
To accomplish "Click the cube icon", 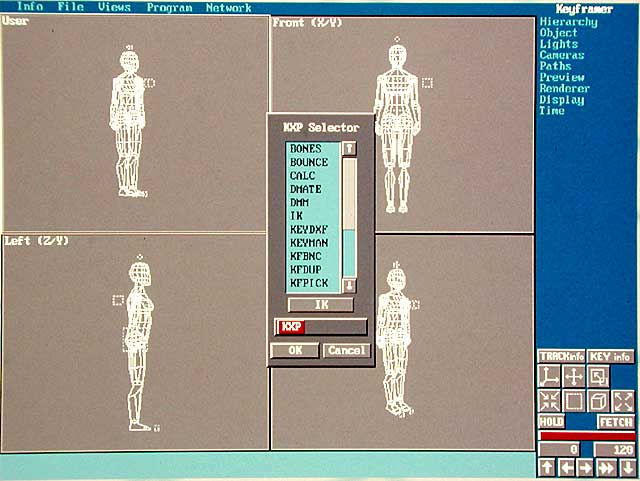I will click(598, 400).
